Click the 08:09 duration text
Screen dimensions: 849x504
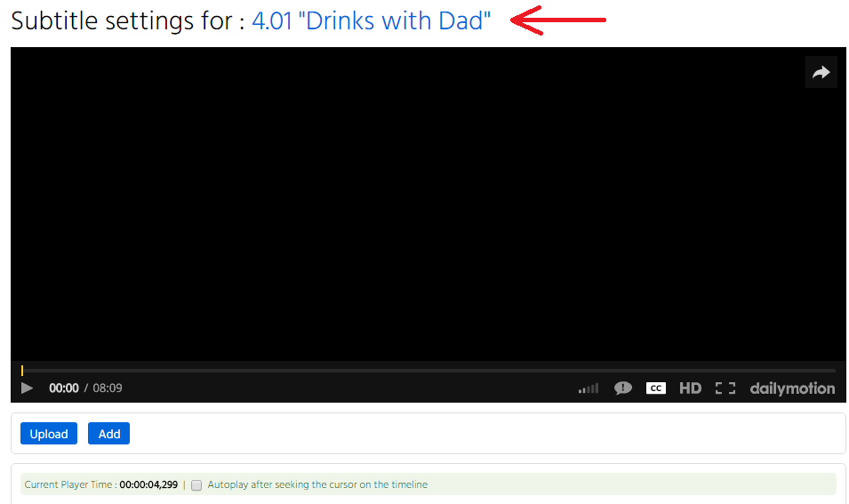(108, 388)
